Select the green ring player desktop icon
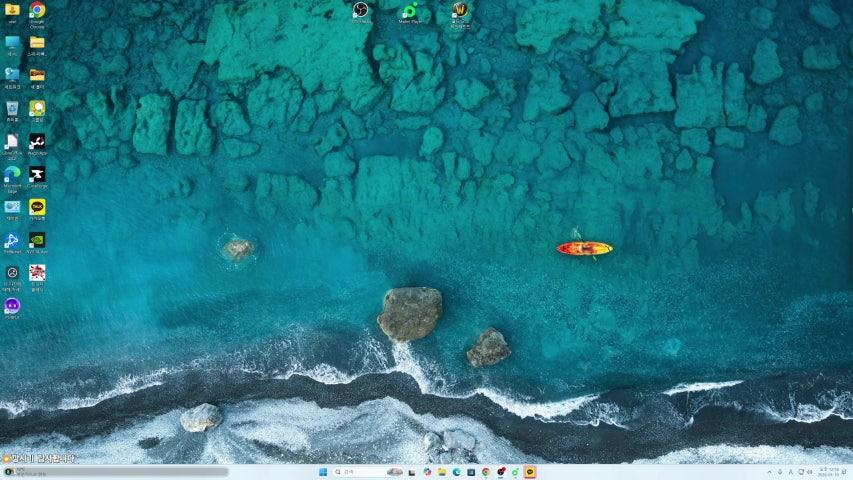The width and height of the screenshot is (853, 480). (x=409, y=11)
